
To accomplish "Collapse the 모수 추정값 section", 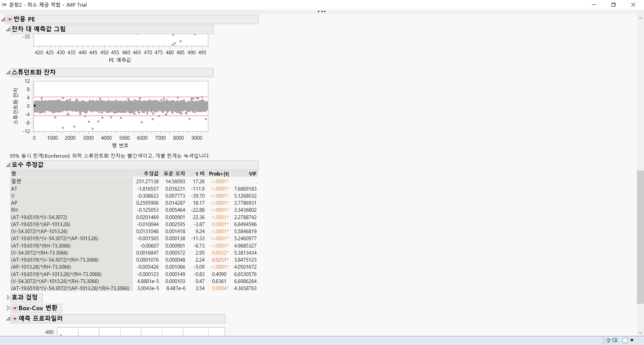I will (x=8, y=165).
